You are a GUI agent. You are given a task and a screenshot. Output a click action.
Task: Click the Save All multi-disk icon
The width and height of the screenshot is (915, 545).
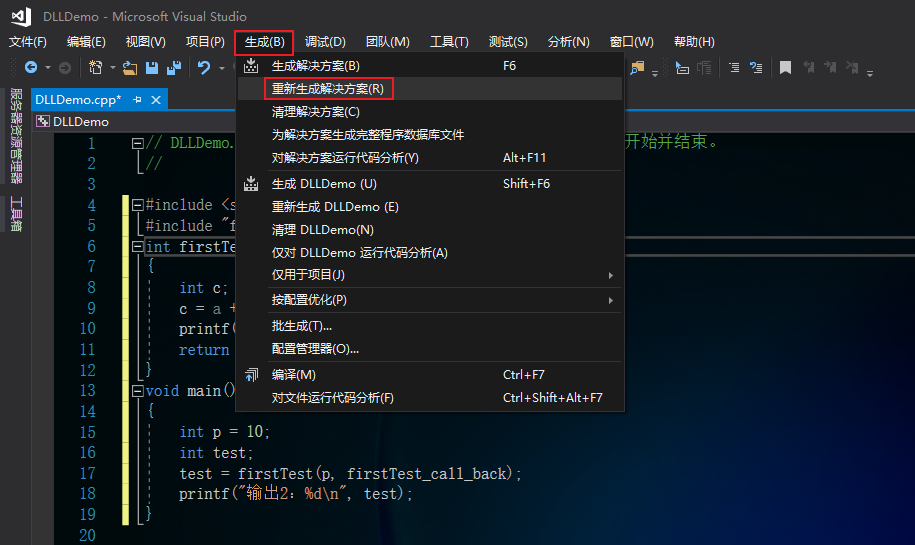[x=174, y=68]
